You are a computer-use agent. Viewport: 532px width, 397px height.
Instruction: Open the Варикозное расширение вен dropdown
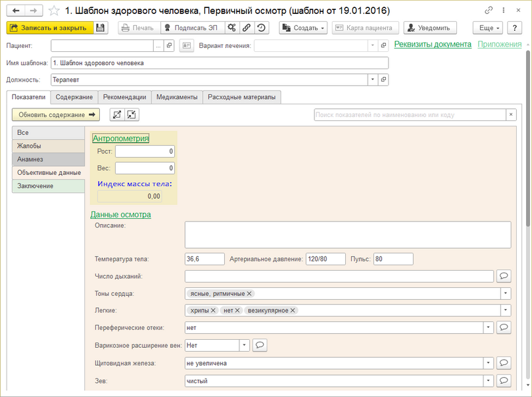pyautogui.click(x=244, y=345)
